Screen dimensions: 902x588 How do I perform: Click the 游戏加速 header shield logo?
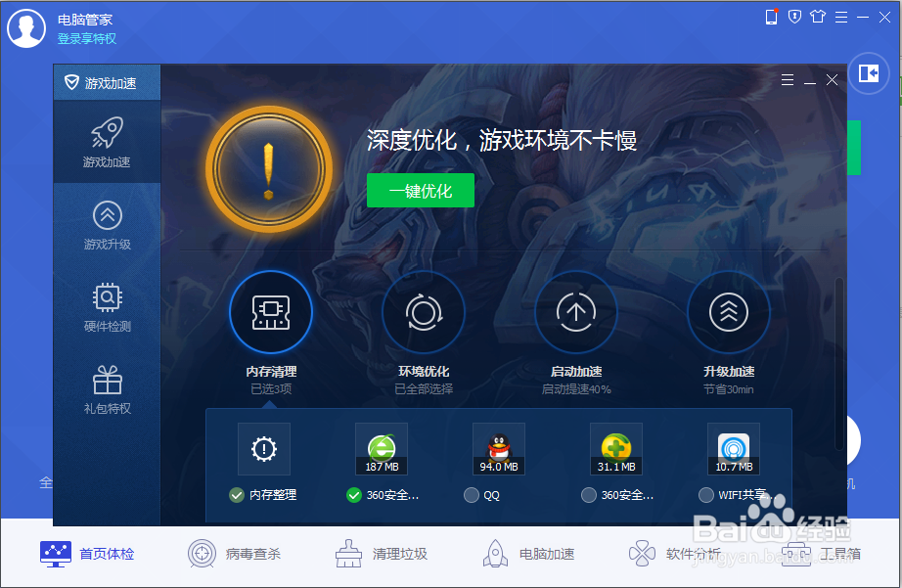[72, 82]
